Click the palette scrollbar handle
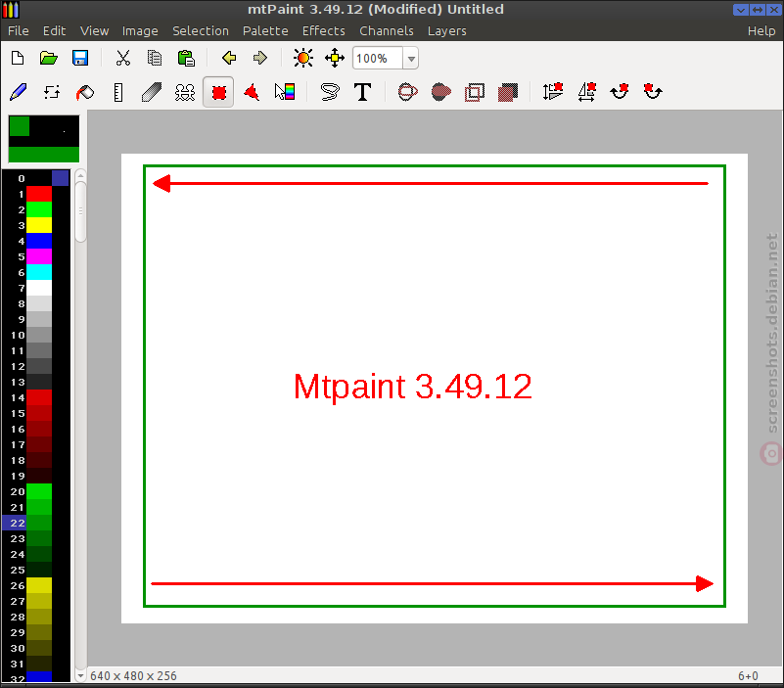This screenshot has width=784, height=688. [x=80, y=212]
